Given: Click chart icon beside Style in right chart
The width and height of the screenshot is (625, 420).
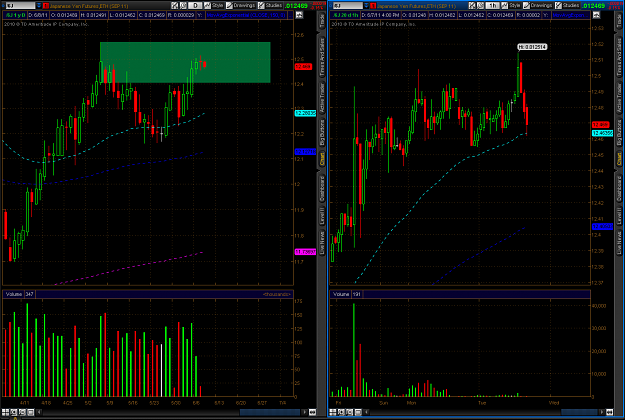Looking at the screenshot, I should point(505,6).
